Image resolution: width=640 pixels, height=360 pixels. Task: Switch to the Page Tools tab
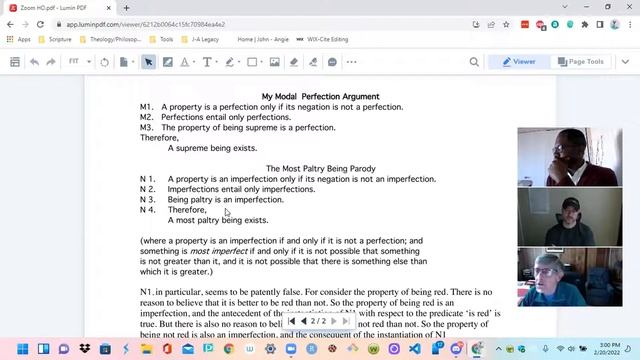pyautogui.click(x=580, y=62)
